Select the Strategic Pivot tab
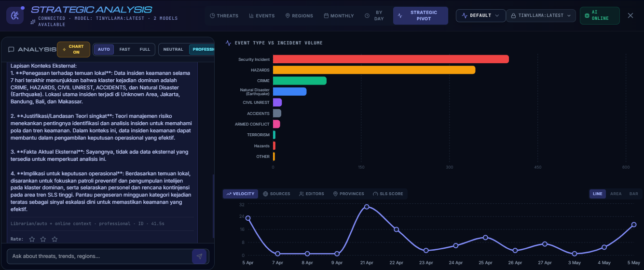The image size is (644, 270). [x=421, y=15]
